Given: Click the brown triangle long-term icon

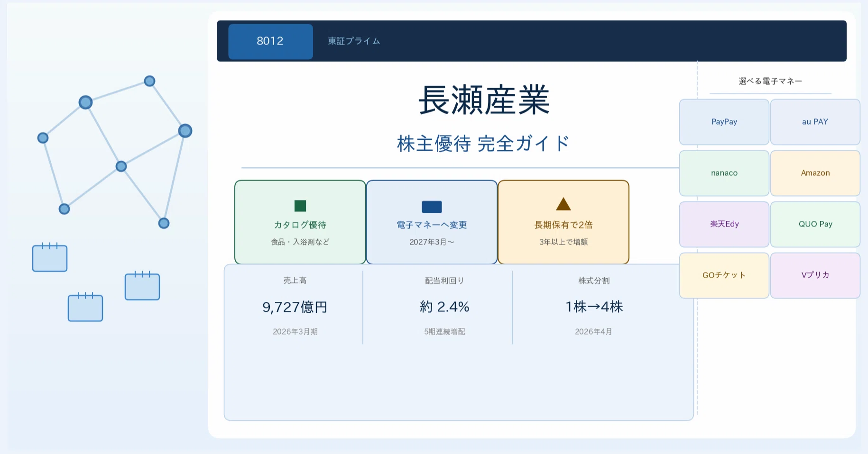Looking at the screenshot, I should coord(563,204).
